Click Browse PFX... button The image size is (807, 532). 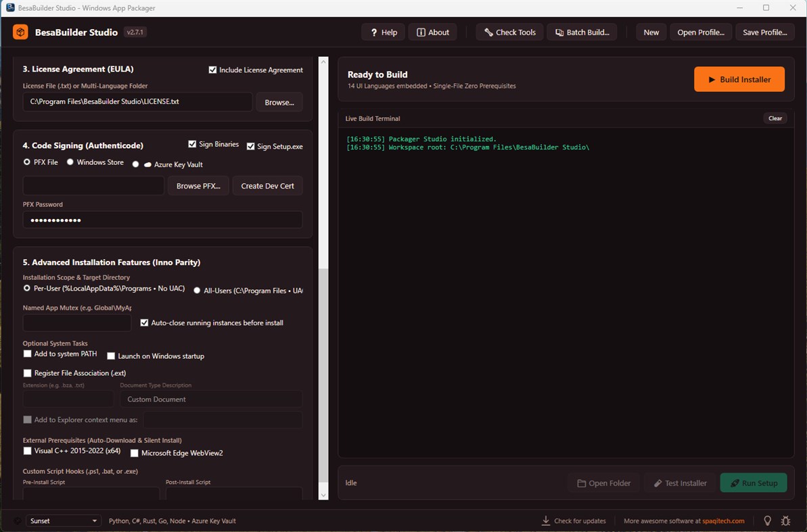(x=198, y=186)
